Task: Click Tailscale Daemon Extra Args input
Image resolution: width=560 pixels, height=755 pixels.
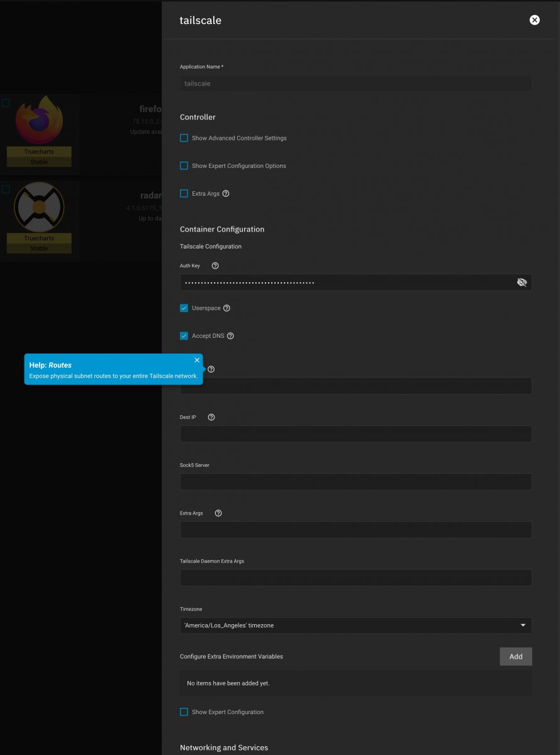Action: click(x=356, y=578)
